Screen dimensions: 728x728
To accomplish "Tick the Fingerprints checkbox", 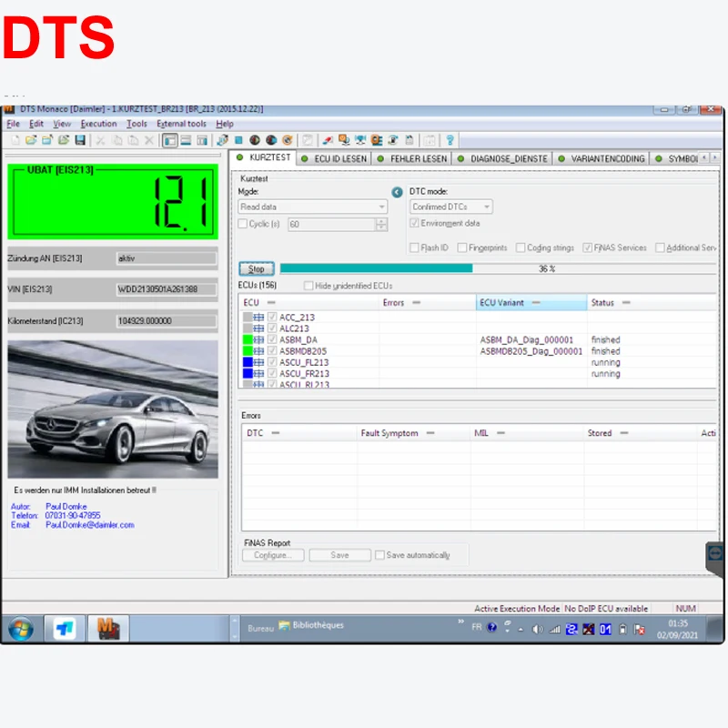I will click(x=462, y=248).
